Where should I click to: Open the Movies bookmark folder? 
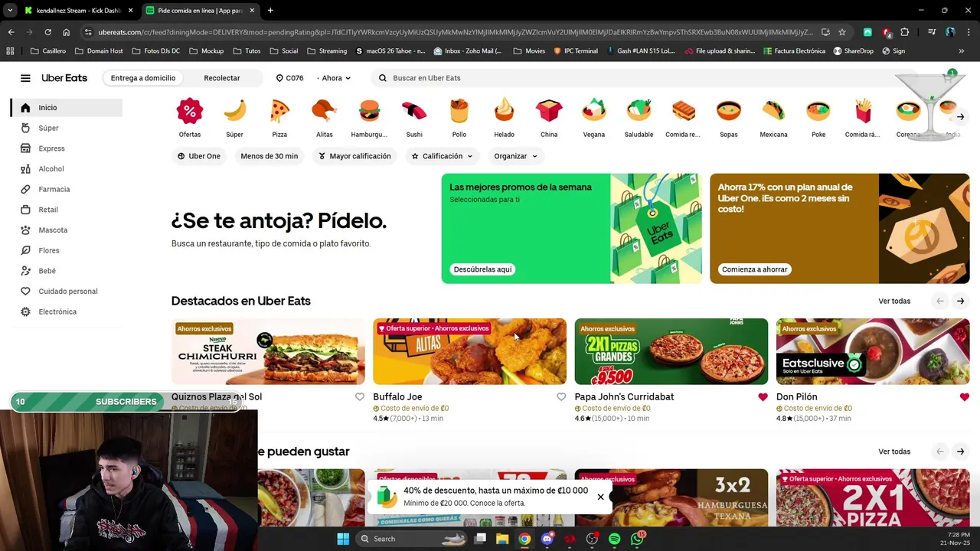(529, 51)
